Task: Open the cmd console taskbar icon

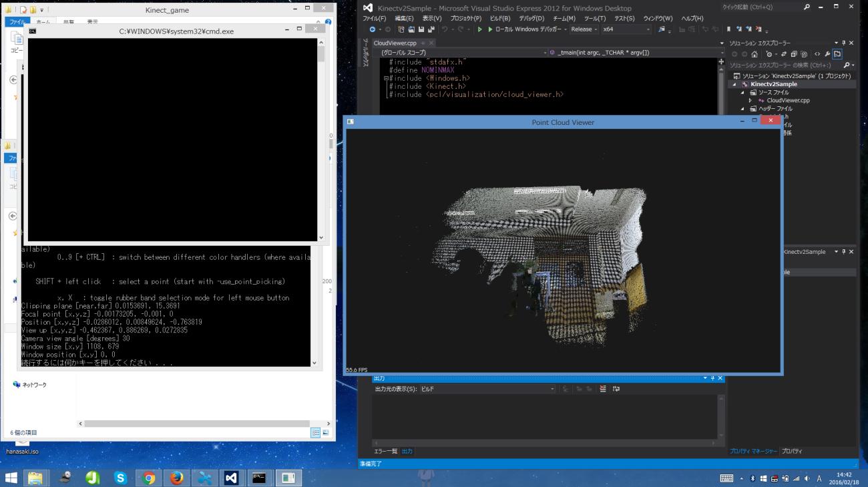Action: tap(259, 478)
